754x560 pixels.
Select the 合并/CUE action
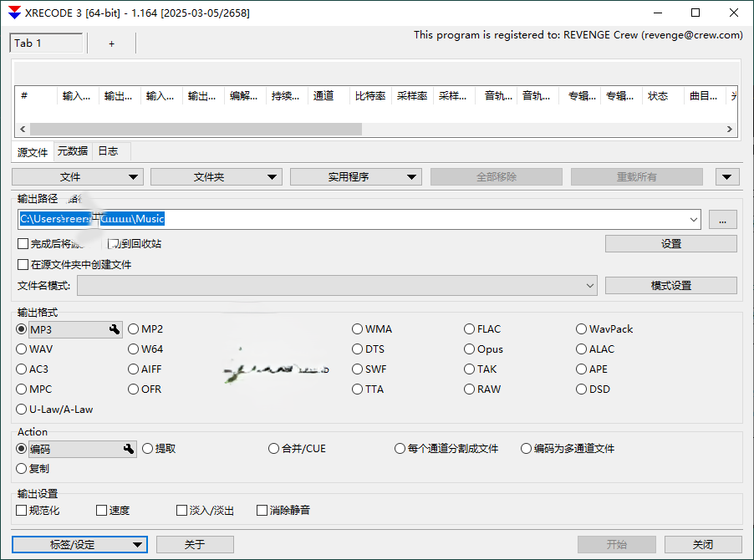[298, 449]
